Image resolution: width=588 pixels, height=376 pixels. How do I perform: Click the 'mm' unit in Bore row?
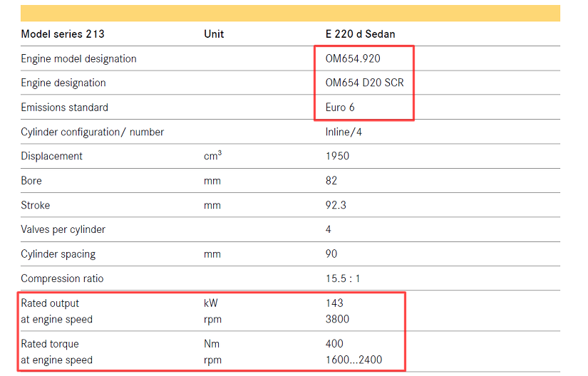point(212,182)
